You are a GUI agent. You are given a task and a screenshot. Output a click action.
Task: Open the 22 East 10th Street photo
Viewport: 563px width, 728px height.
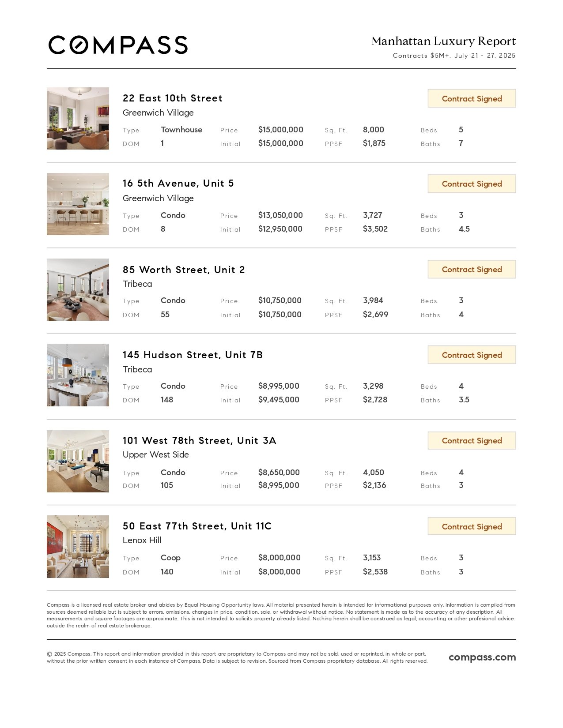78,118
